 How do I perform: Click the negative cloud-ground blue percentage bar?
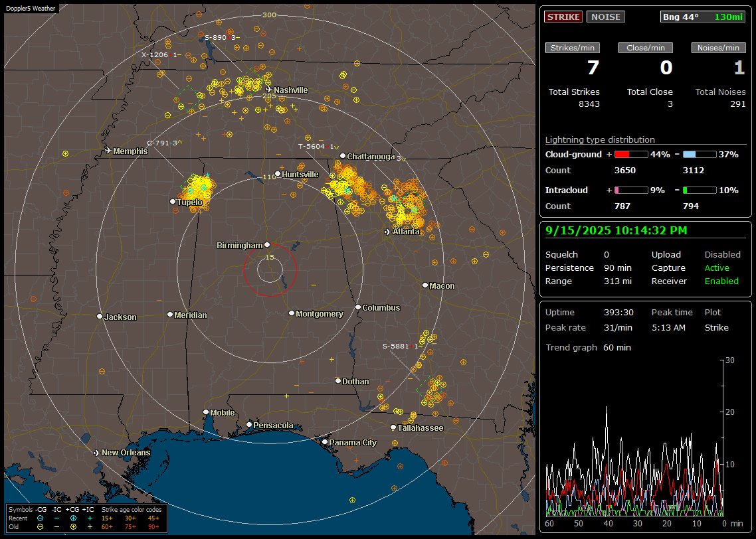699,155
